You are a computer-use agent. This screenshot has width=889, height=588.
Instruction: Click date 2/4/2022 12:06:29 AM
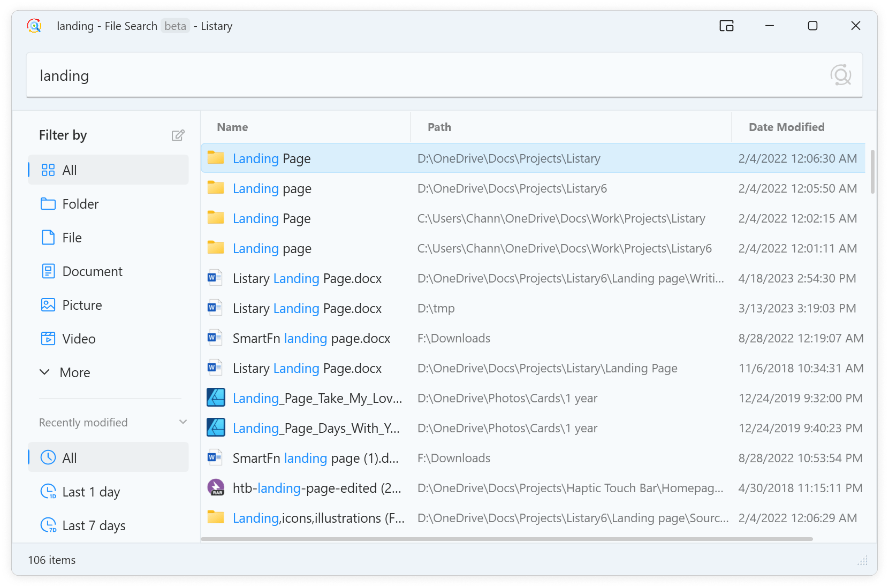point(797,518)
